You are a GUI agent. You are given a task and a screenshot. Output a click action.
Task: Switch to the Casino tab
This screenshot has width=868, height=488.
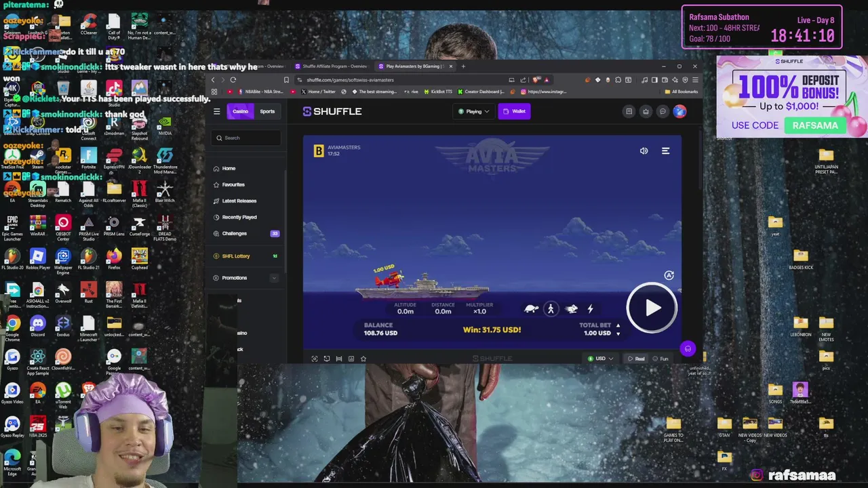tap(240, 111)
